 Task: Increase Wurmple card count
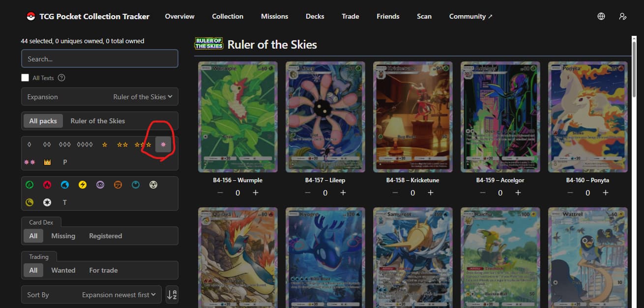point(256,193)
